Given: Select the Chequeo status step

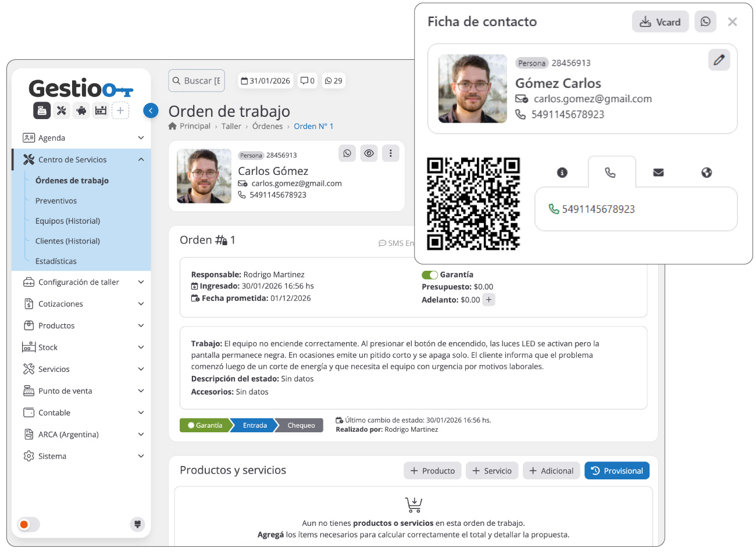Looking at the screenshot, I should click(x=301, y=425).
